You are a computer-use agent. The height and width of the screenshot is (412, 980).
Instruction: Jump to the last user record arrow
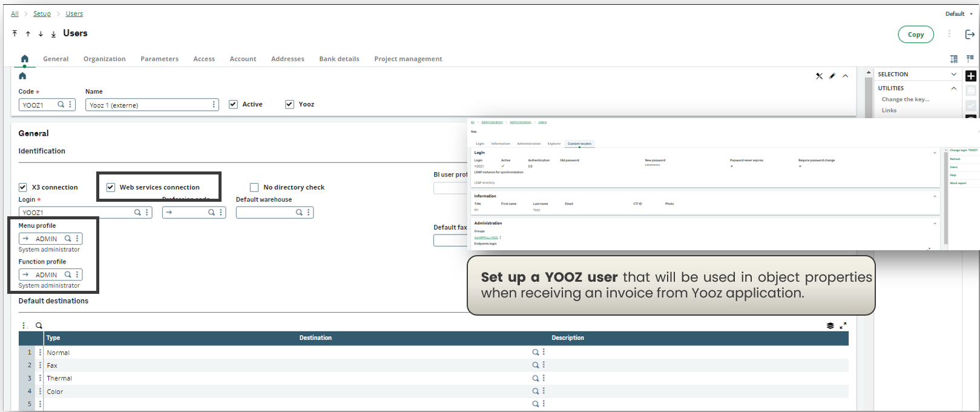click(53, 34)
